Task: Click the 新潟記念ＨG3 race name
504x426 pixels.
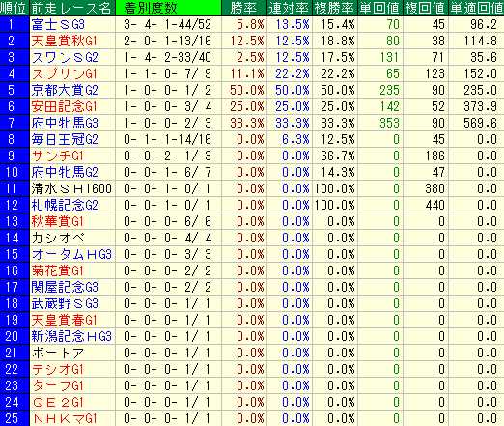Action: (x=71, y=336)
